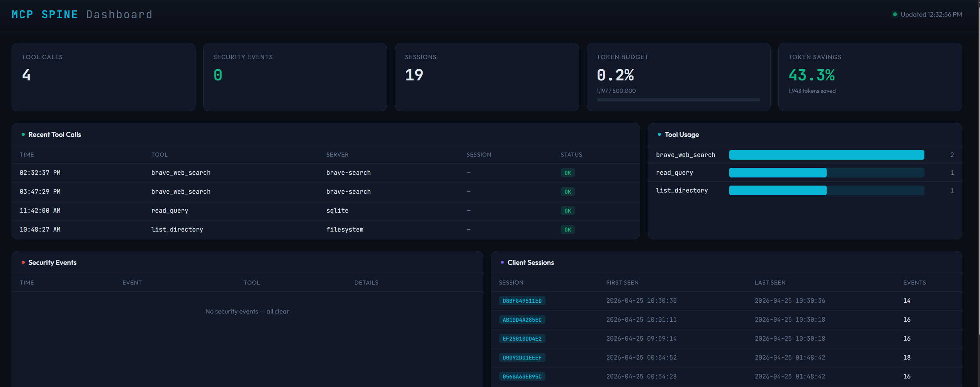Click the brave_web_search usage bar
This screenshot has height=387, width=980.
coord(826,155)
